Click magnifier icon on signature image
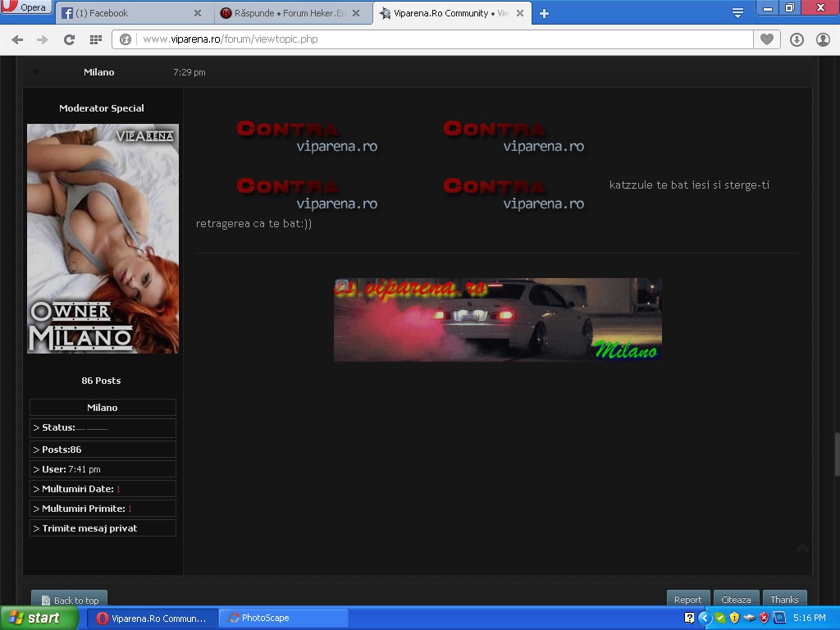The height and width of the screenshot is (630, 840). coord(342,285)
